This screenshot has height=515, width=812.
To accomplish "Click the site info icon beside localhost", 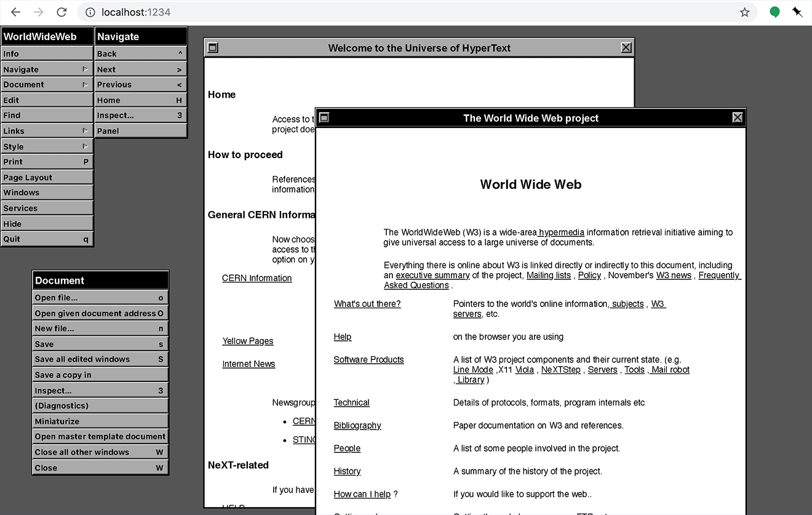I will pyautogui.click(x=90, y=12).
